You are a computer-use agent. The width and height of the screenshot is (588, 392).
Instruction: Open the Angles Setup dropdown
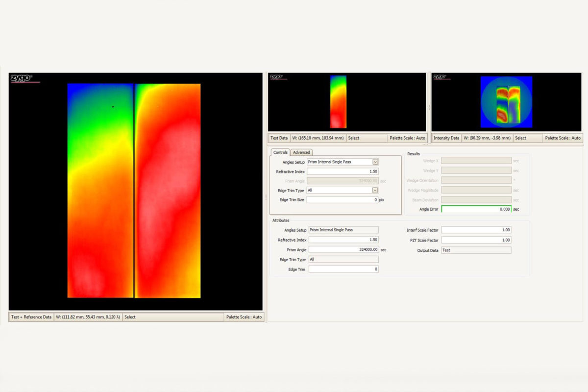(374, 162)
